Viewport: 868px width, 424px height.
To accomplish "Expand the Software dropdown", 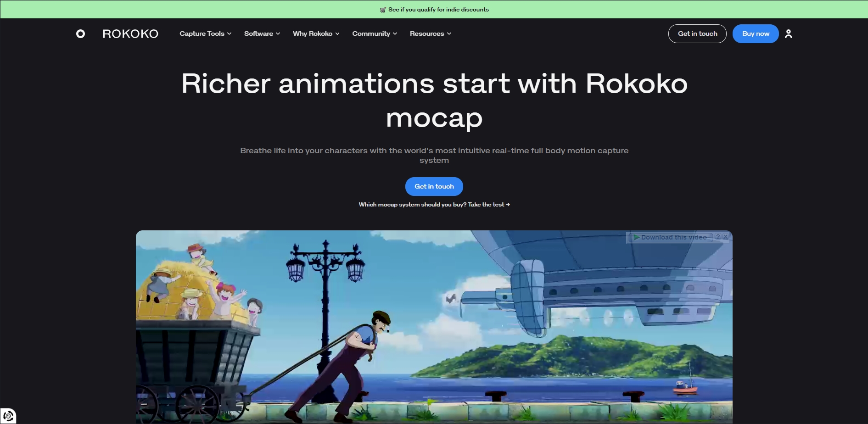I will pyautogui.click(x=262, y=33).
